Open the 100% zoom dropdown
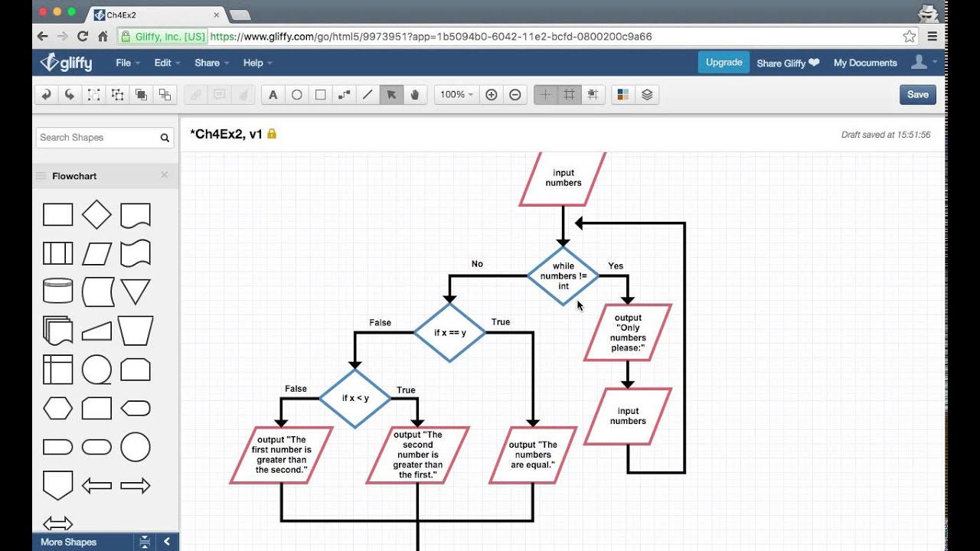The height and width of the screenshot is (551, 980). click(456, 95)
